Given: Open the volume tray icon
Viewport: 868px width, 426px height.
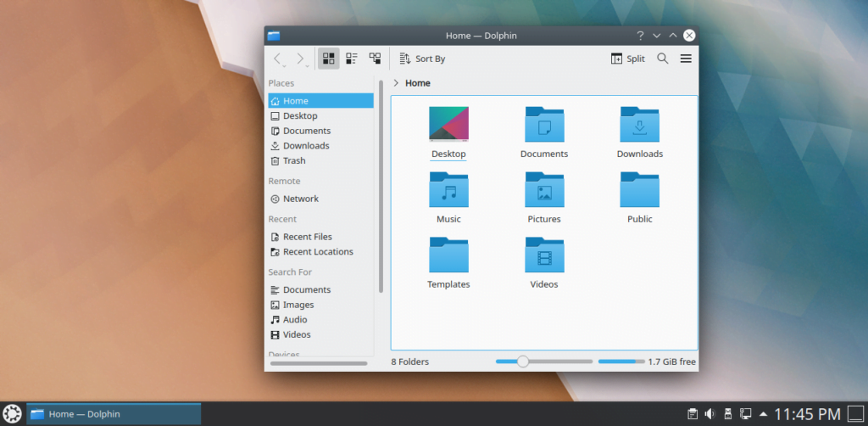Looking at the screenshot, I should click(x=709, y=414).
